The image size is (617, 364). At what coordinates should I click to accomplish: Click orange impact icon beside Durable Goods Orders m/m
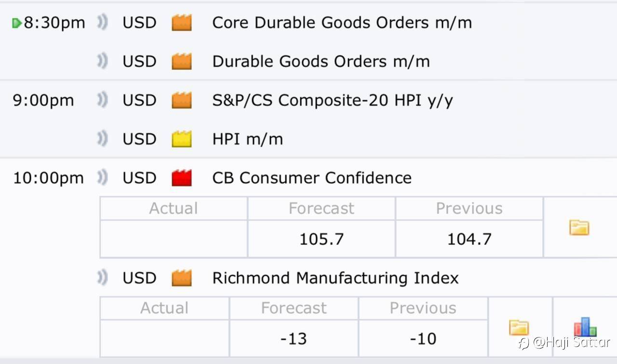[x=182, y=61]
